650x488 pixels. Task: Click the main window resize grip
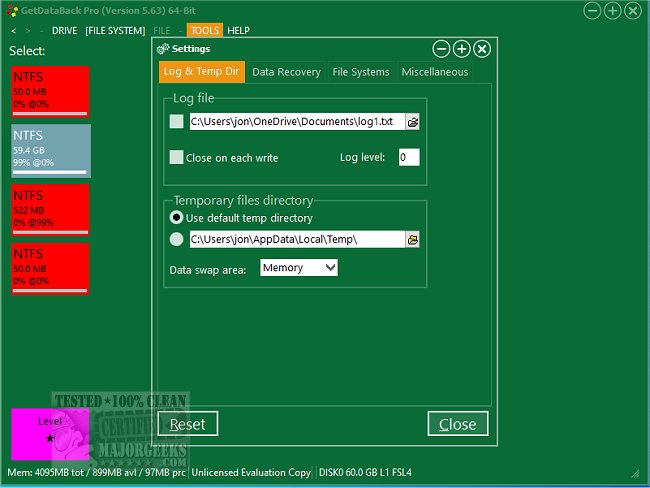tap(635, 473)
